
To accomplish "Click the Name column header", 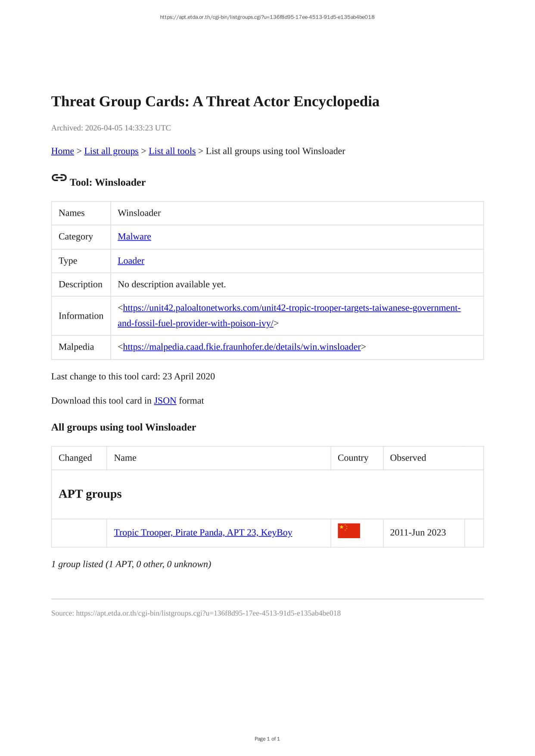I will 125,458.
